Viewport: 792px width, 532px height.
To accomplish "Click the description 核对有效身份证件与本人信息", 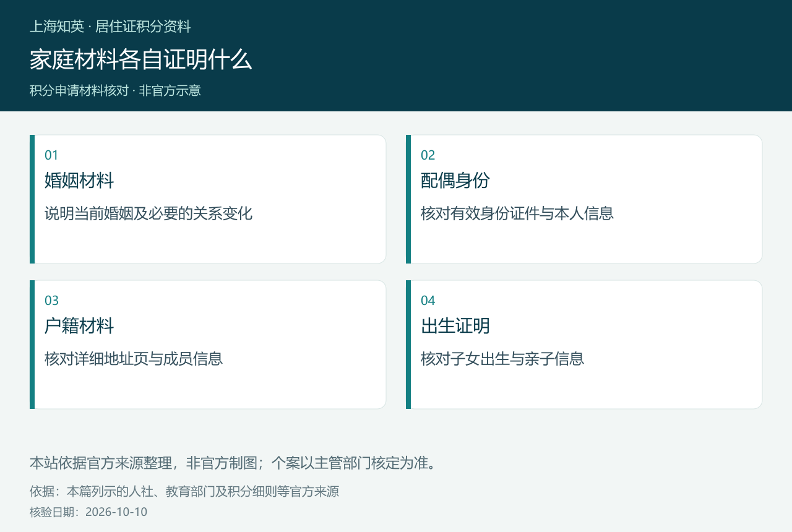I will coord(517,213).
